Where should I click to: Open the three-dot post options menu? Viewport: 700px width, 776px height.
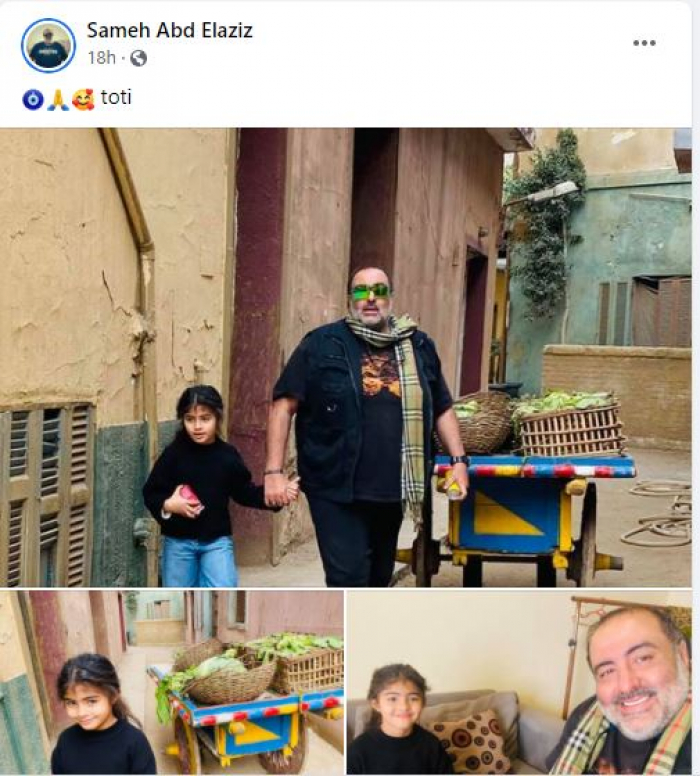coord(644,43)
